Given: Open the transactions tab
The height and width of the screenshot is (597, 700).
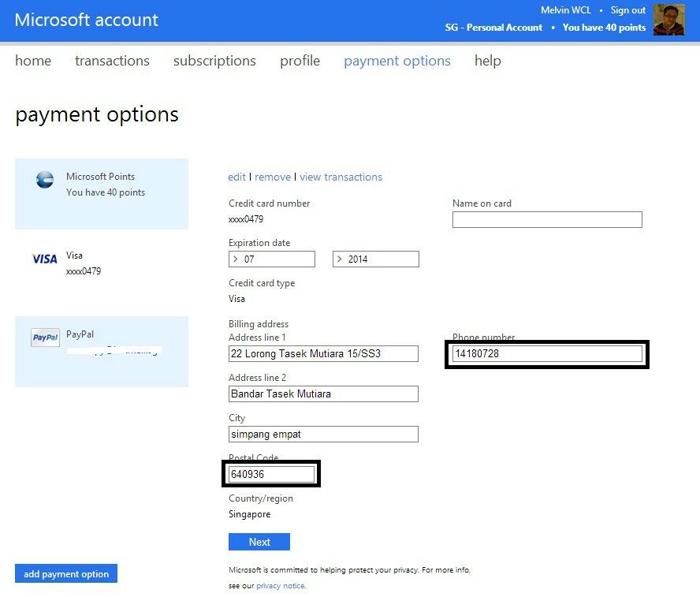Looking at the screenshot, I should pos(112,60).
